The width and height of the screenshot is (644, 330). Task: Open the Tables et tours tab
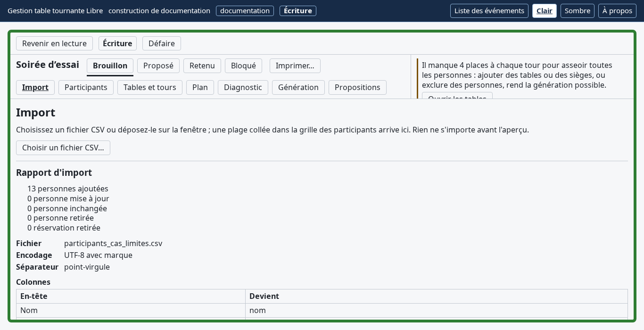(x=150, y=88)
